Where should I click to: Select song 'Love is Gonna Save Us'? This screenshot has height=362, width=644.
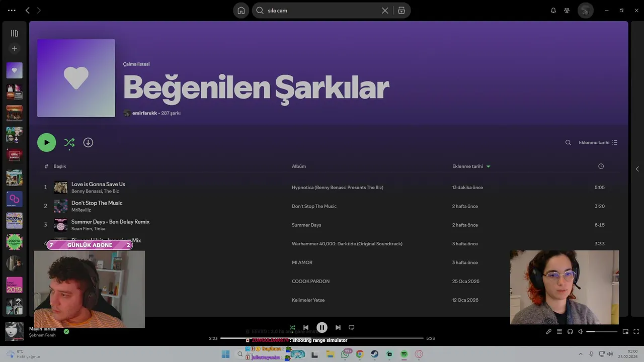point(98,184)
